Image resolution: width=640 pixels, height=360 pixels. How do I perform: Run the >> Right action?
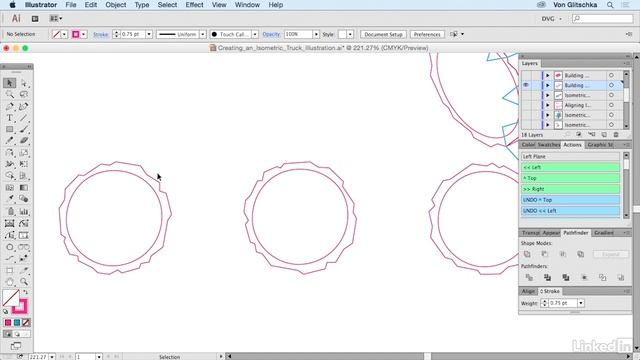[570, 189]
